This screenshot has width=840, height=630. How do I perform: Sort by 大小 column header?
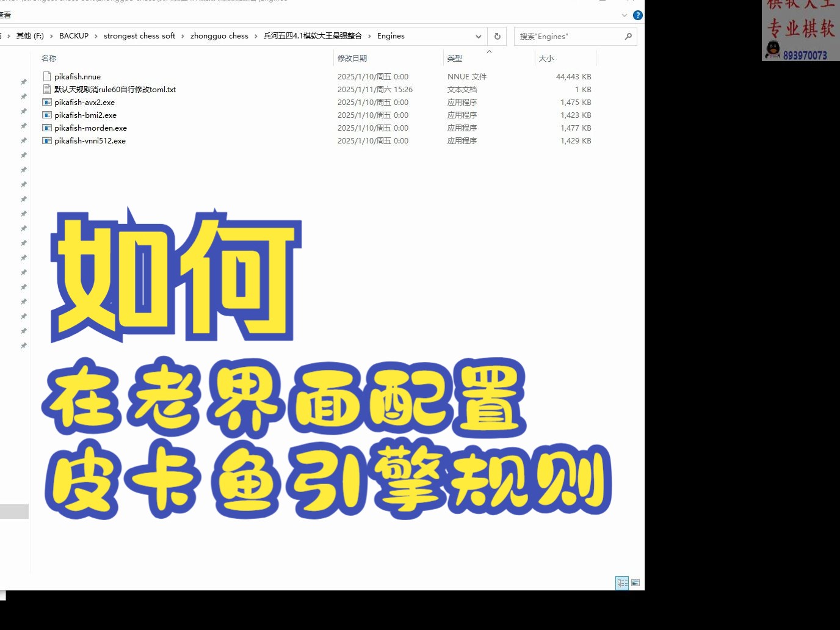(x=546, y=59)
